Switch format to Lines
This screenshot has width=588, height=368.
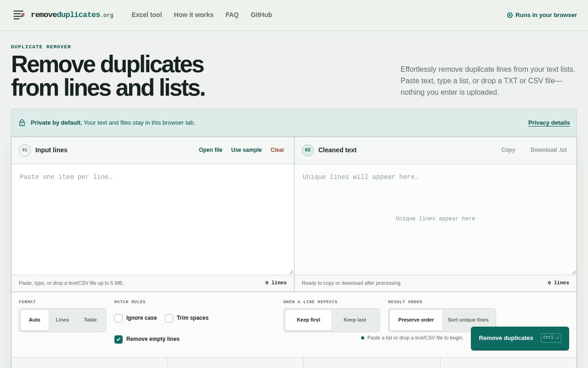point(62,320)
